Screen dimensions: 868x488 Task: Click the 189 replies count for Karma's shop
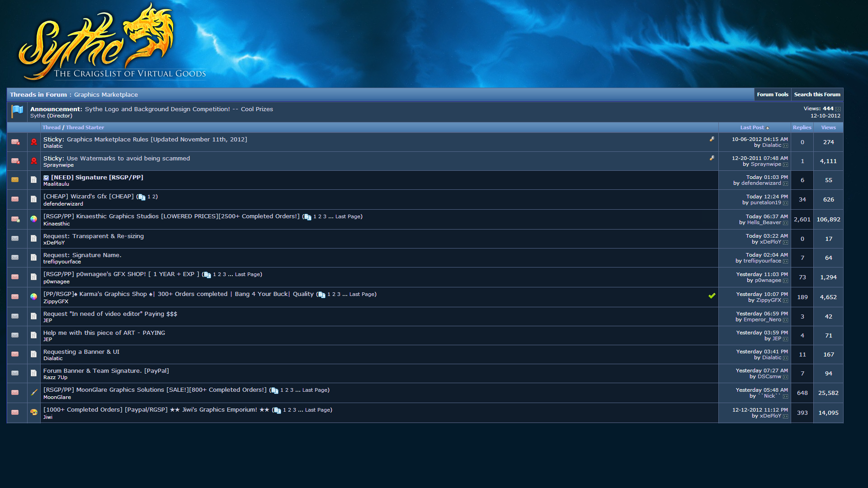(x=802, y=297)
